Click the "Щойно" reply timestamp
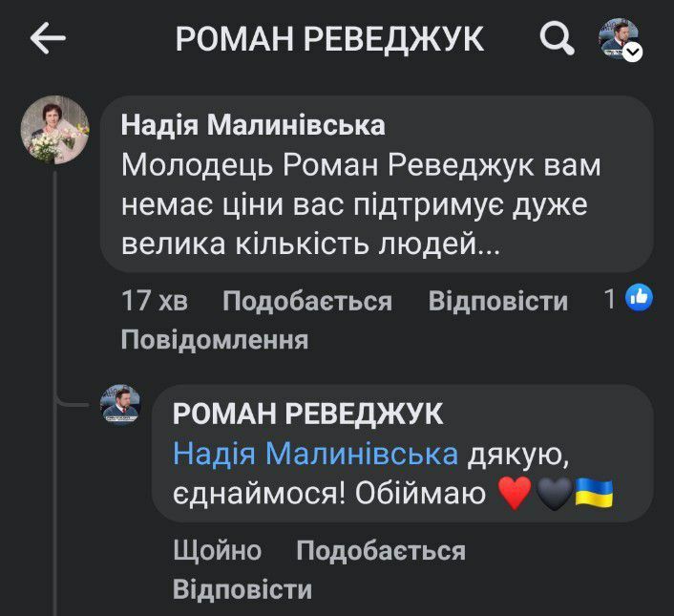 [x=217, y=551]
